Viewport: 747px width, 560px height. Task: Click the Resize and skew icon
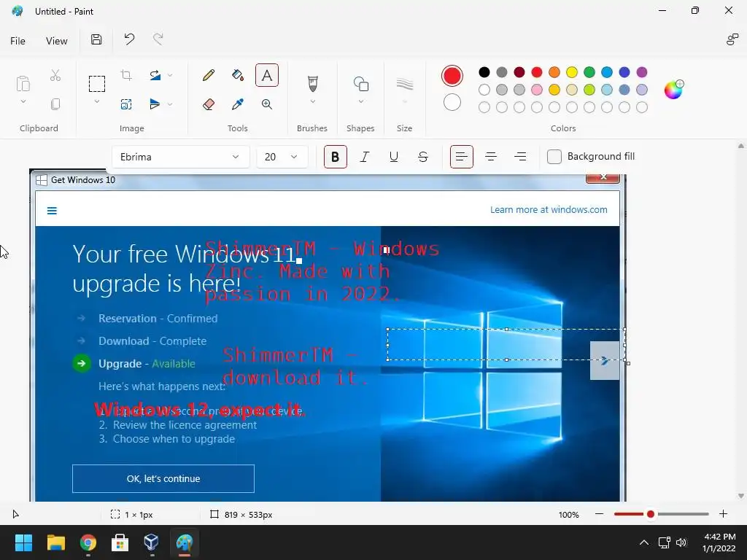pos(126,104)
